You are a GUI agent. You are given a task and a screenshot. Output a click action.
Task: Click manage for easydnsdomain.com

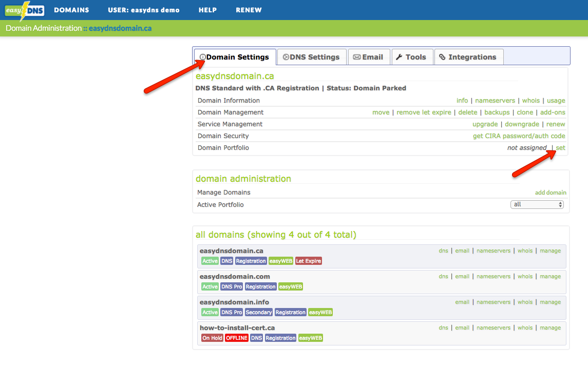click(550, 276)
